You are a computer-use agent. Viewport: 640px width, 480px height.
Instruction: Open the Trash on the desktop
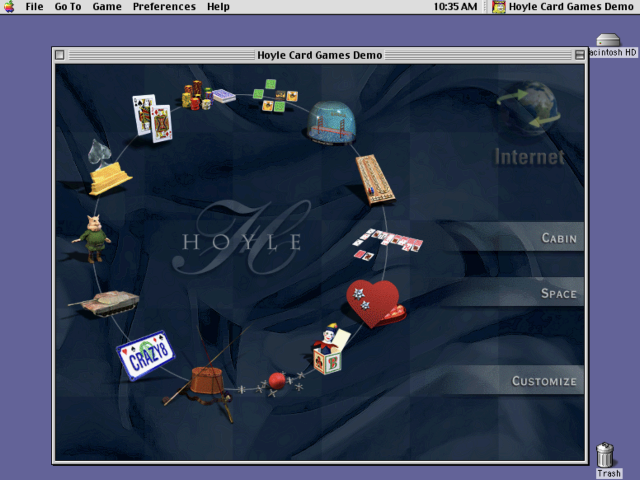pos(607,460)
